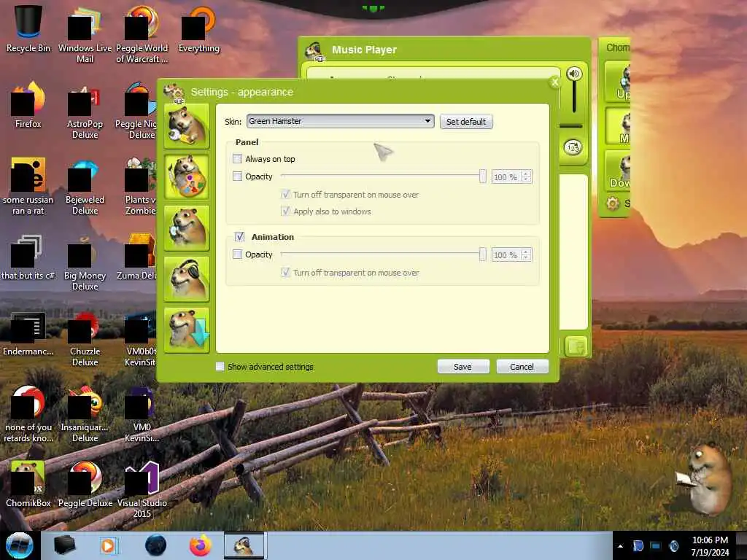Screen dimensions: 747x560
Task: Toggle the Apply also to windows checkbox
Action: (285, 211)
